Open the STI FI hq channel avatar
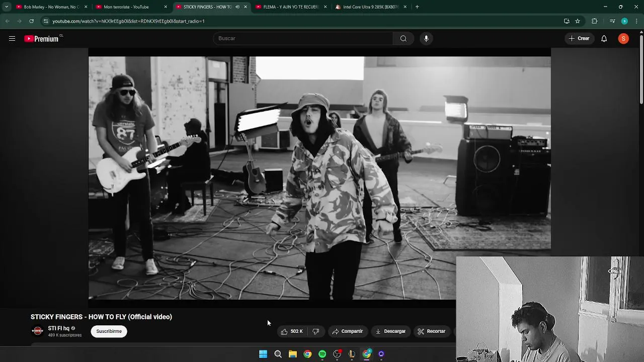The width and height of the screenshot is (644, 362). pos(37,331)
